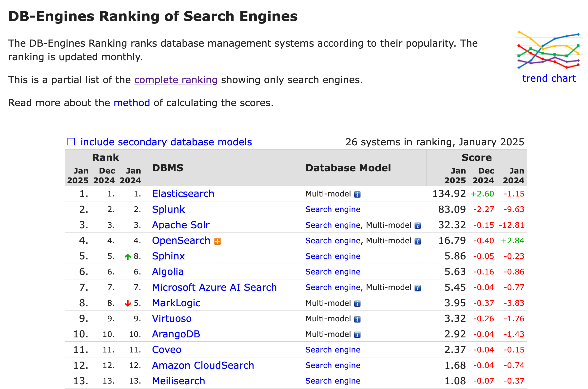Click the Search engine link in Coveo row
This screenshot has height=389, width=588.
click(x=333, y=350)
